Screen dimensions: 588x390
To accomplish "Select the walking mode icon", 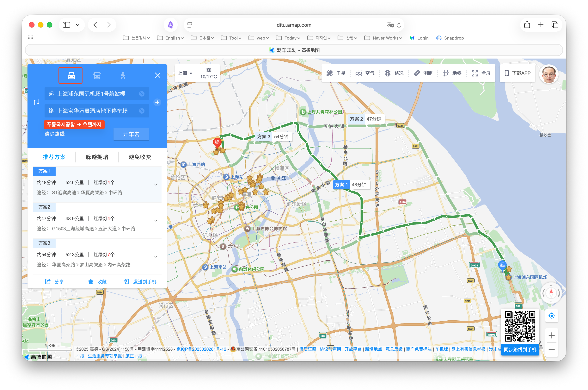I will tap(123, 75).
